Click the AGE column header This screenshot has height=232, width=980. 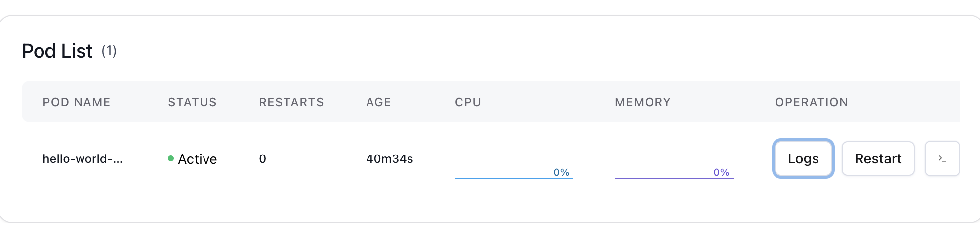[x=378, y=102]
